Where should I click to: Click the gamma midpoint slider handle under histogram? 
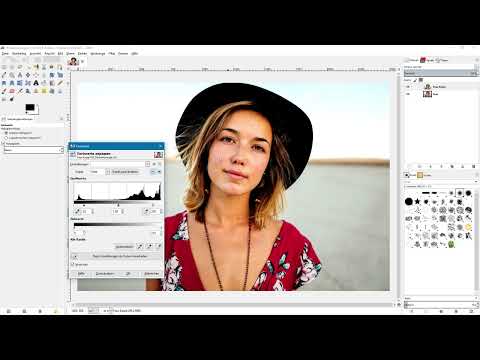tap(118, 205)
